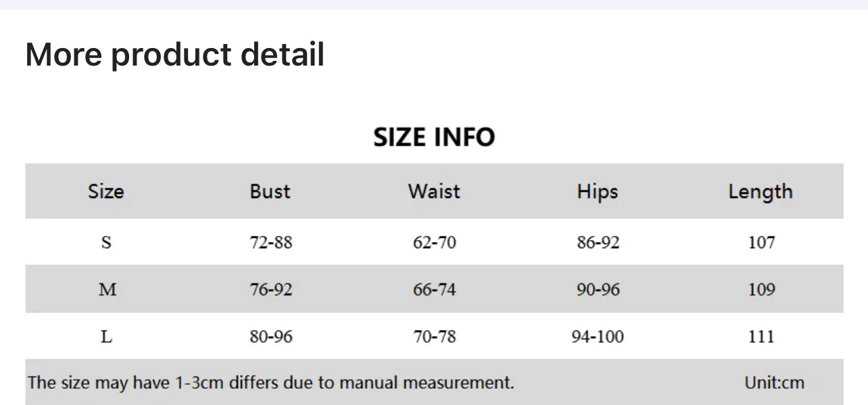The image size is (868, 405).
Task: Click the Hips column header
Action: [598, 191]
